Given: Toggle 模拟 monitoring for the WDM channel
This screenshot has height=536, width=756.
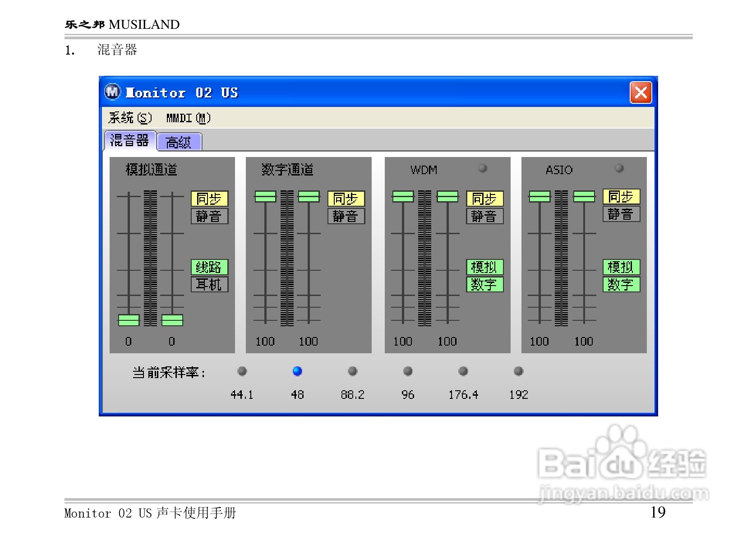Looking at the screenshot, I should (484, 267).
